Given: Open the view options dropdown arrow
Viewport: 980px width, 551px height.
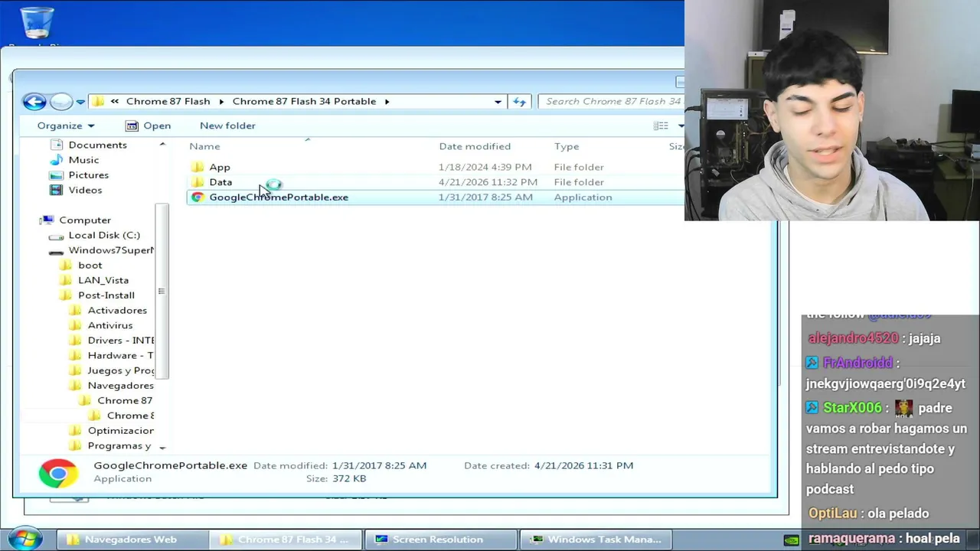Looking at the screenshot, I should coord(681,126).
